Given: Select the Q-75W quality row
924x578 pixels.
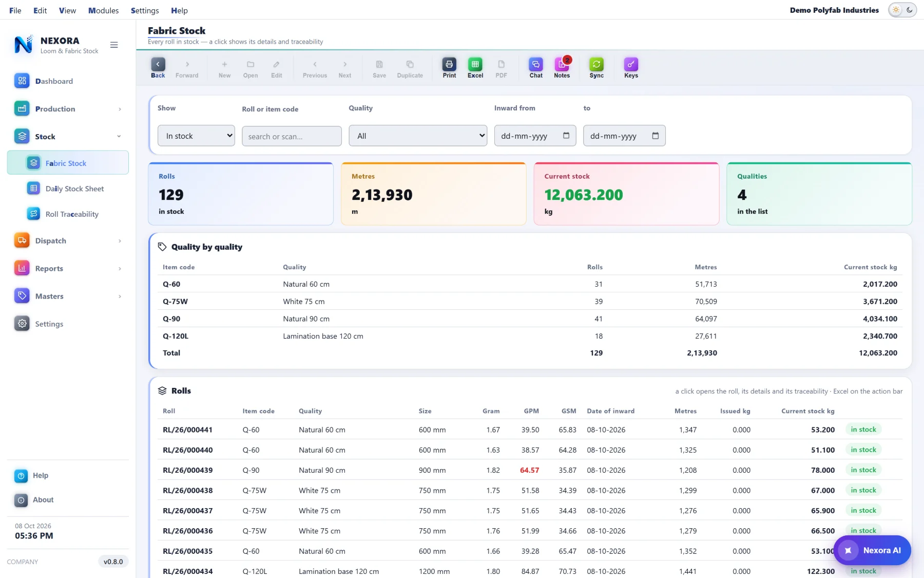Looking at the screenshot, I should pos(529,302).
